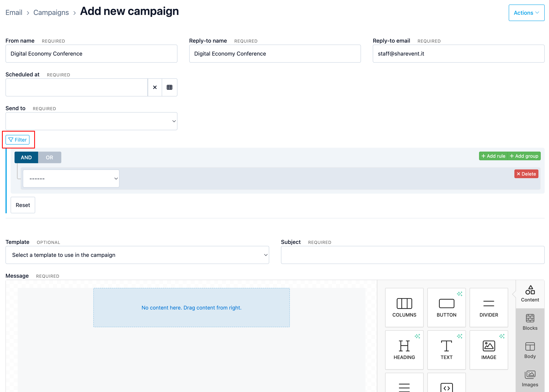
Task: Click the Reply-to email input field
Action: (458, 54)
